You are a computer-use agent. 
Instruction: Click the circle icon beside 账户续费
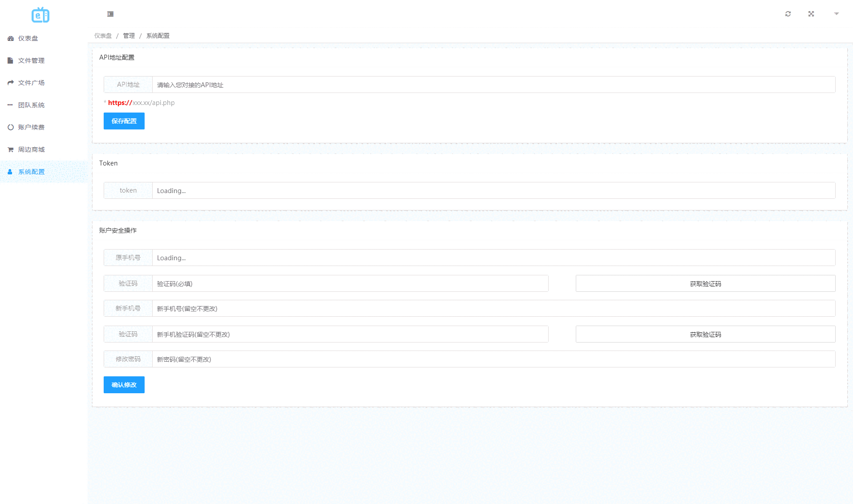(x=11, y=127)
